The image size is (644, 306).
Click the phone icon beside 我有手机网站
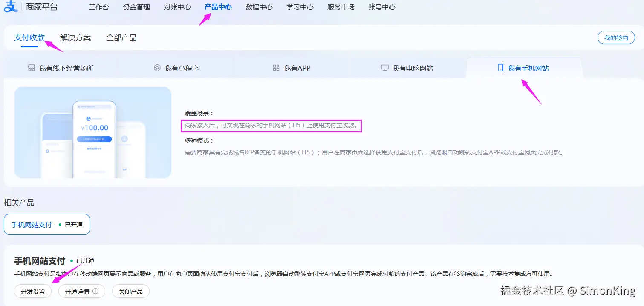[500, 68]
